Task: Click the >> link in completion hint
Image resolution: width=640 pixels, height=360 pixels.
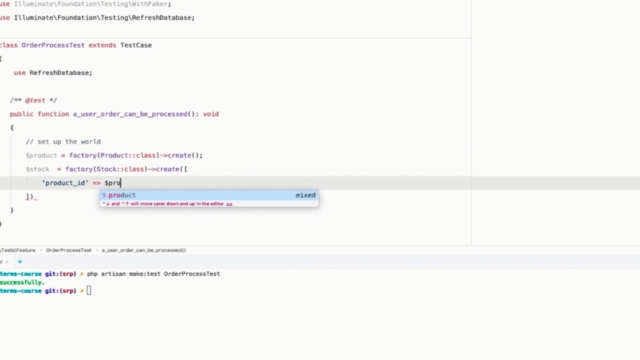Action: coord(229,204)
